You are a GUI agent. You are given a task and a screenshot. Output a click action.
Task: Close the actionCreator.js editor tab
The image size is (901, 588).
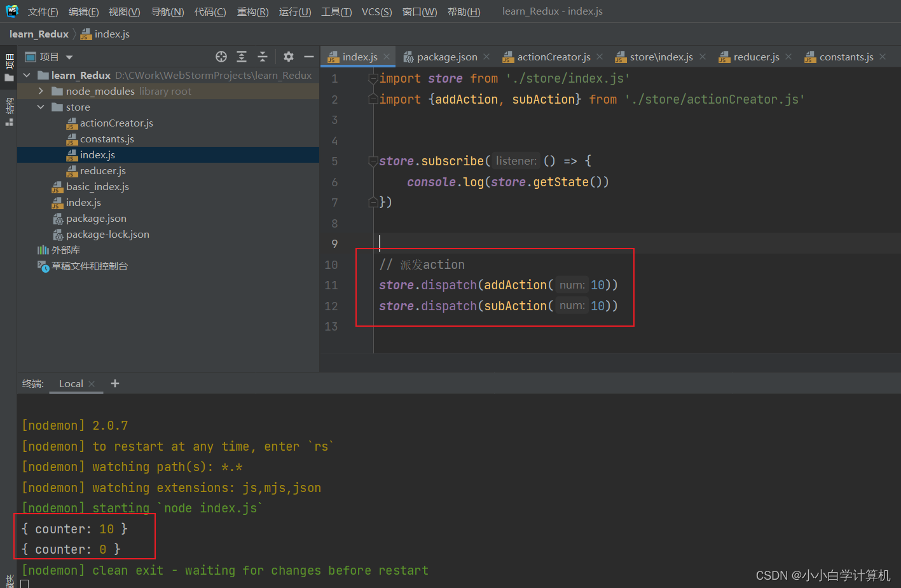point(600,57)
